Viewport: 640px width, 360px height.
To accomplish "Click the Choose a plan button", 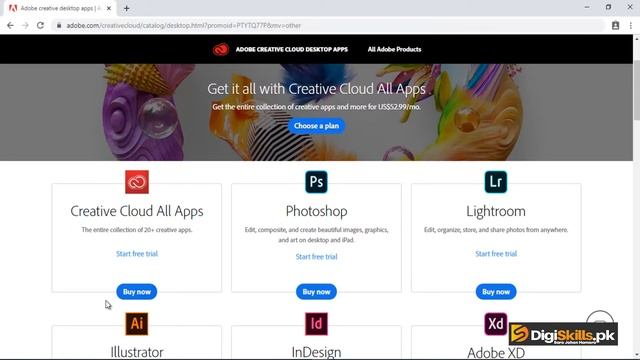I will (316, 126).
